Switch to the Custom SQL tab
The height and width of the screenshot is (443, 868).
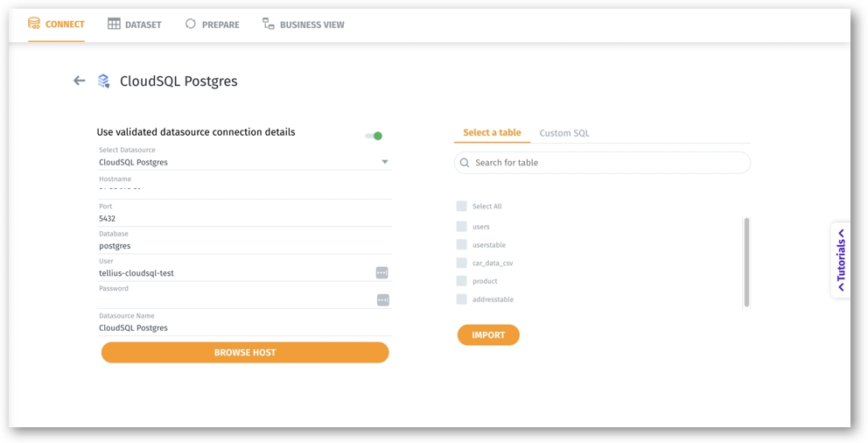coord(564,133)
